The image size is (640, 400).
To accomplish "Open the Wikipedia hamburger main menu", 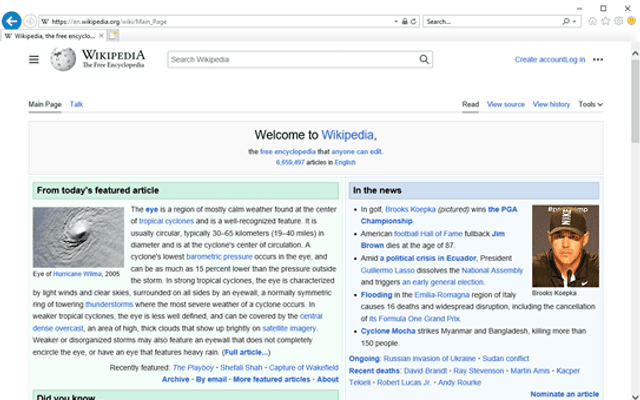I will (34, 60).
